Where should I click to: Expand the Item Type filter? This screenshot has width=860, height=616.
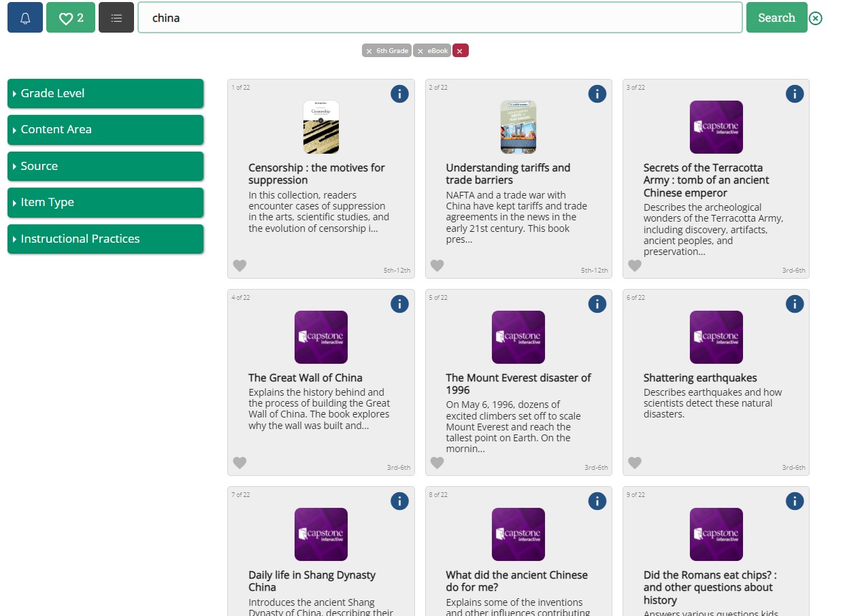[x=105, y=202]
